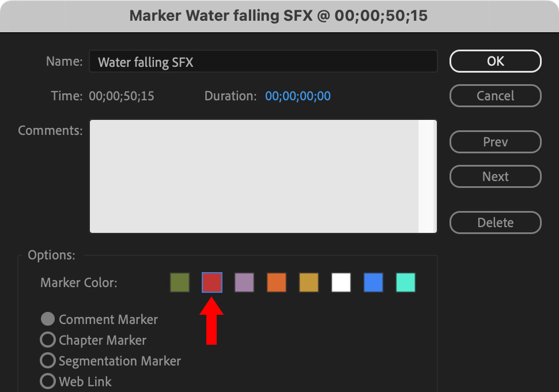This screenshot has height=392, width=559.
Task: Select the Chapter Marker radio option
Action: click(48, 340)
